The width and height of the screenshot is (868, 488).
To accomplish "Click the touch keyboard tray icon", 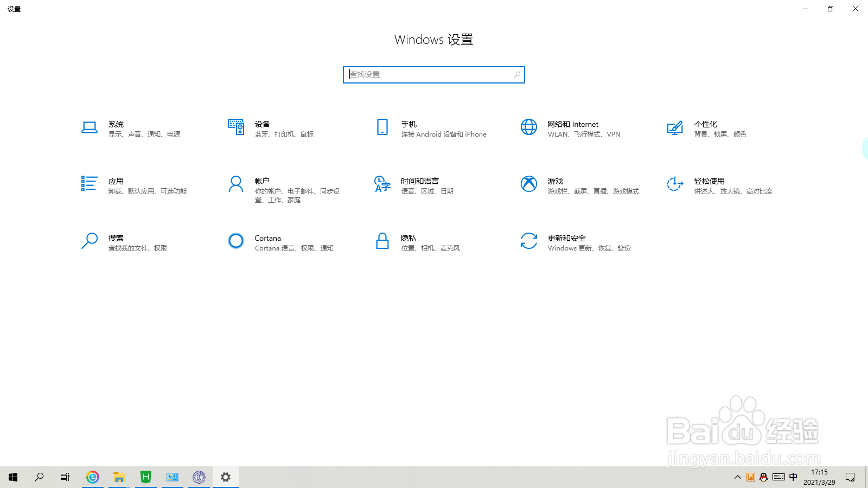I will (779, 477).
